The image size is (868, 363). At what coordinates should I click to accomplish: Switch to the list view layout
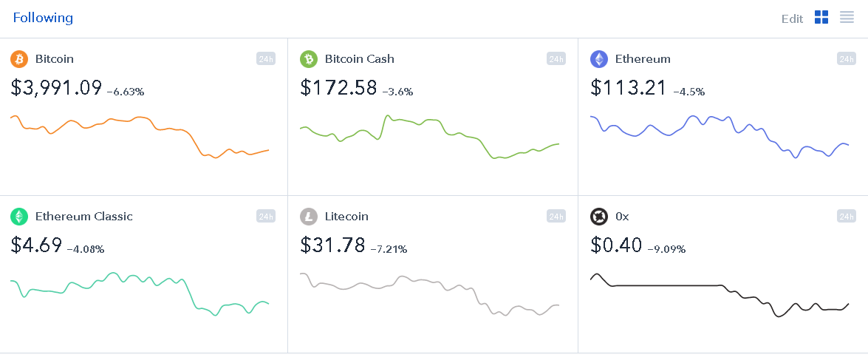coord(847,17)
